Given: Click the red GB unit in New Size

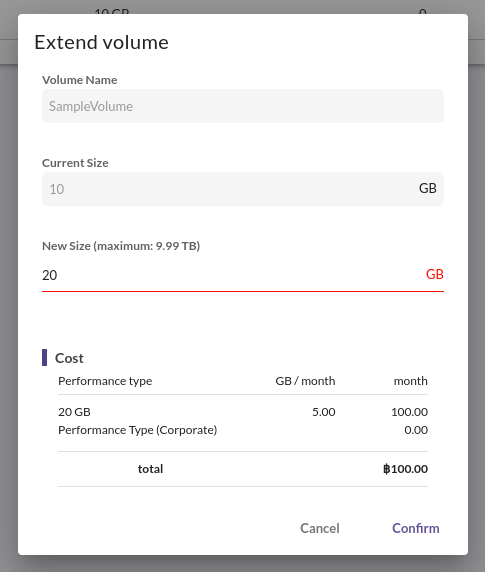Looking at the screenshot, I should [x=435, y=274].
